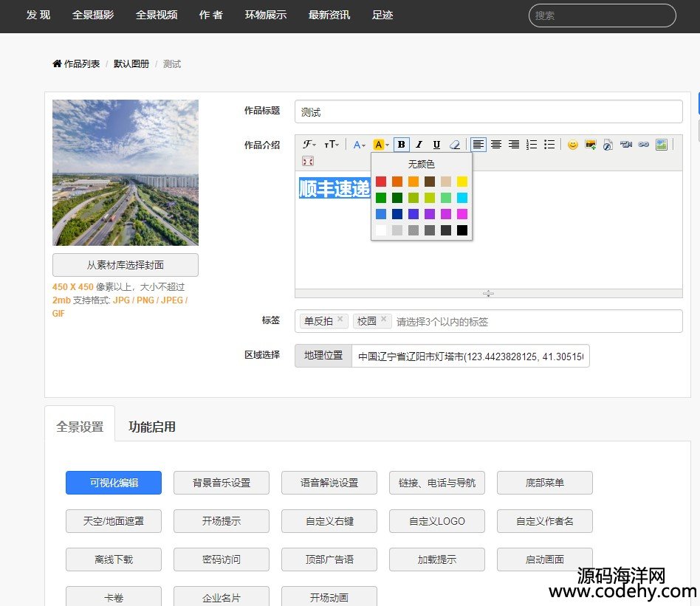Click the picture gallery icon at toolbar end
Screen dimensions: 700x606
662,145
